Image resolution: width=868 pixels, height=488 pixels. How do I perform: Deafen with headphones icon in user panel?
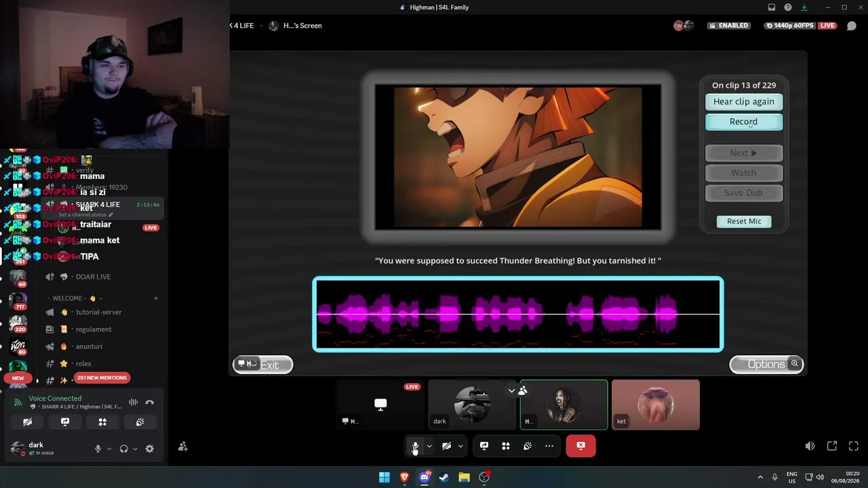point(123,449)
